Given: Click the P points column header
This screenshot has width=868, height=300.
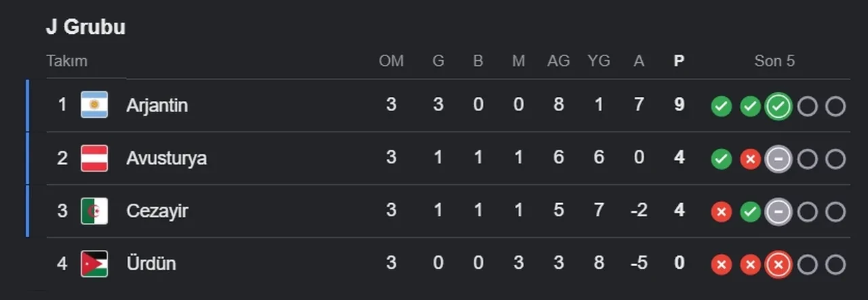Looking at the screenshot, I should click(x=679, y=61).
